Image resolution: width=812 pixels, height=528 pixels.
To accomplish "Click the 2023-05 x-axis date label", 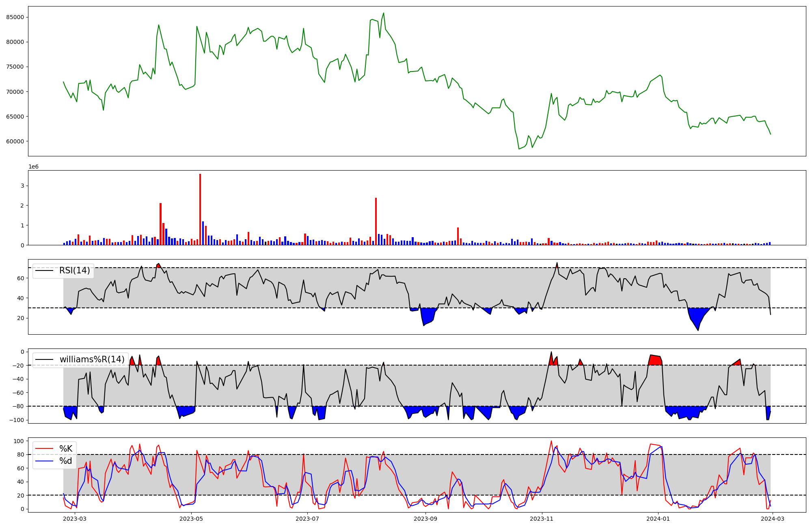I will pyautogui.click(x=191, y=519).
